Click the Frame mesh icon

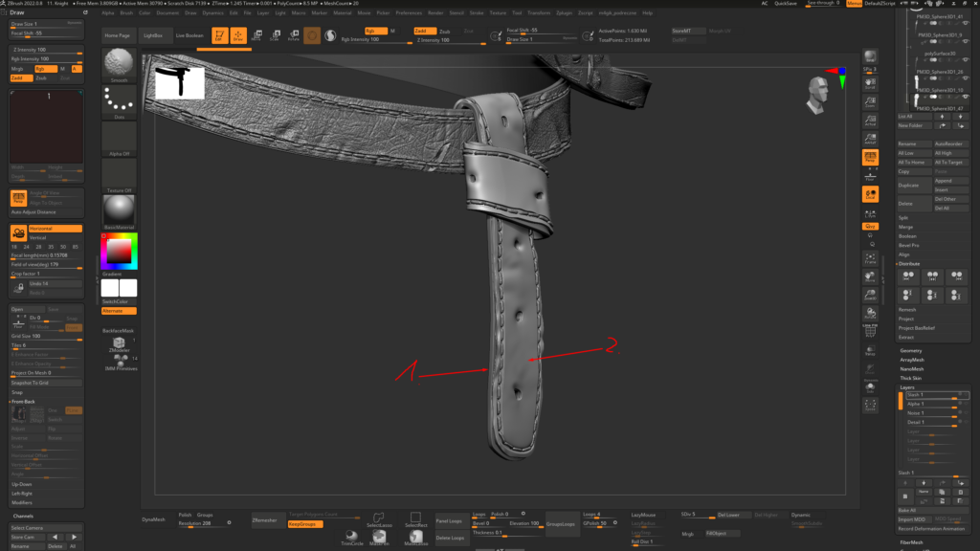pyautogui.click(x=870, y=258)
